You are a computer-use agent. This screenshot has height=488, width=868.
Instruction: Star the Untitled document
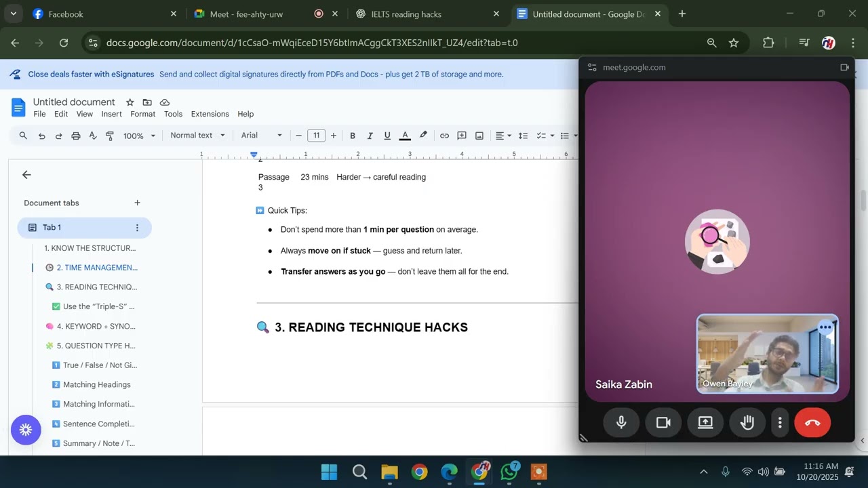[x=130, y=102]
